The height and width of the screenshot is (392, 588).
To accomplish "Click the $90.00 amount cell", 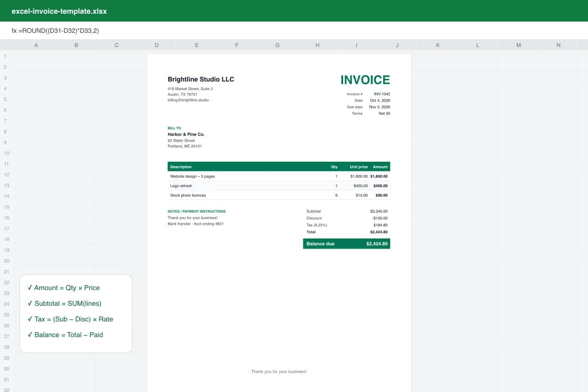I will 382,195.
